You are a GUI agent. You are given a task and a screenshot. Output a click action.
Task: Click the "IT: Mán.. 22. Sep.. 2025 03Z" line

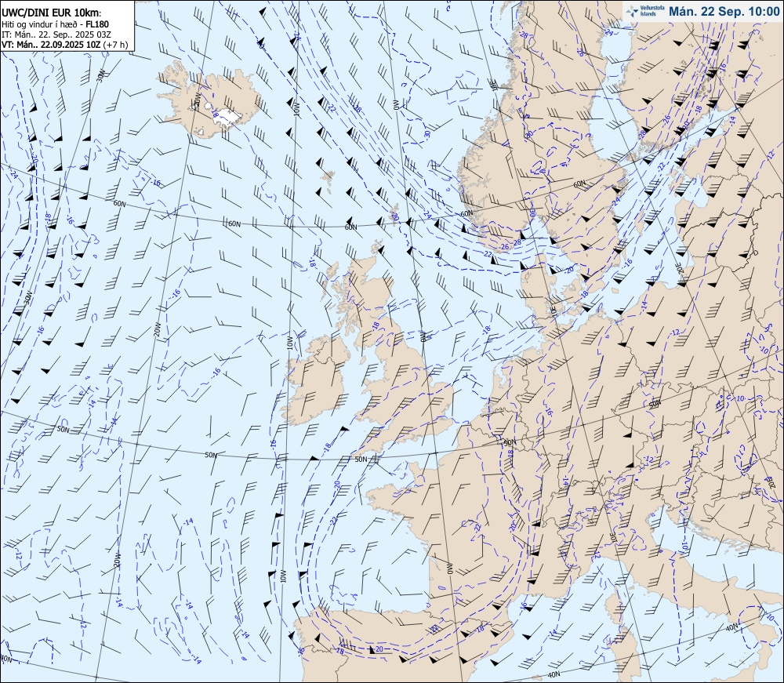56,35
